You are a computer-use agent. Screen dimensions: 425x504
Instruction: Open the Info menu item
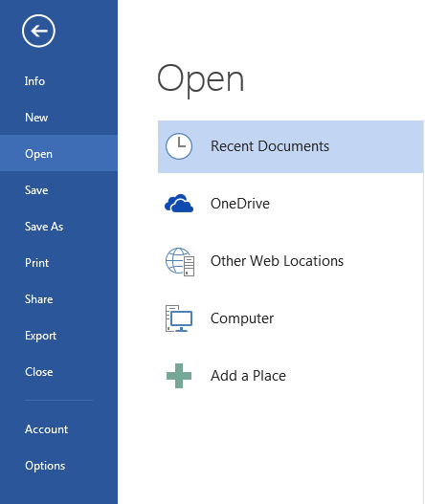(58, 81)
